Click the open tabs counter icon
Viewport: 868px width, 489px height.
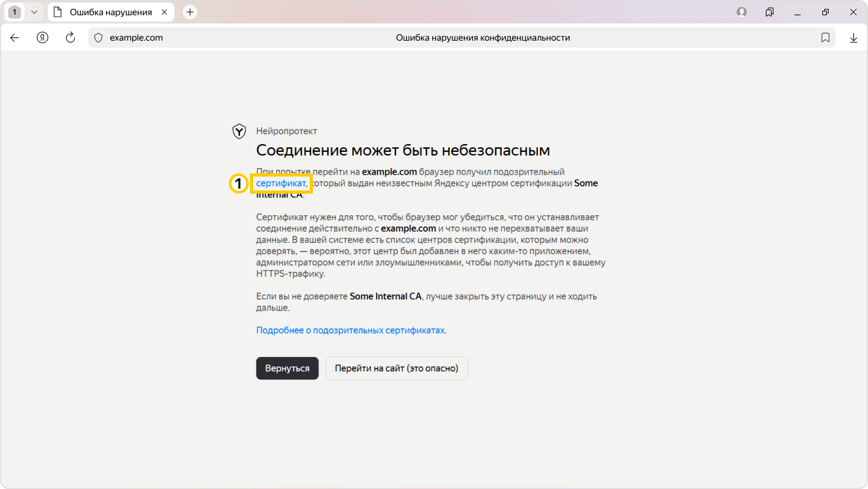click(15, 12)
